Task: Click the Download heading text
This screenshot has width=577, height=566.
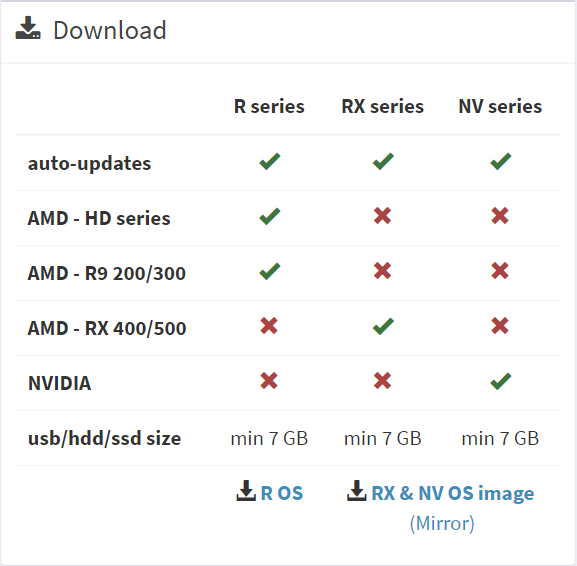Action: click(110, 30)
